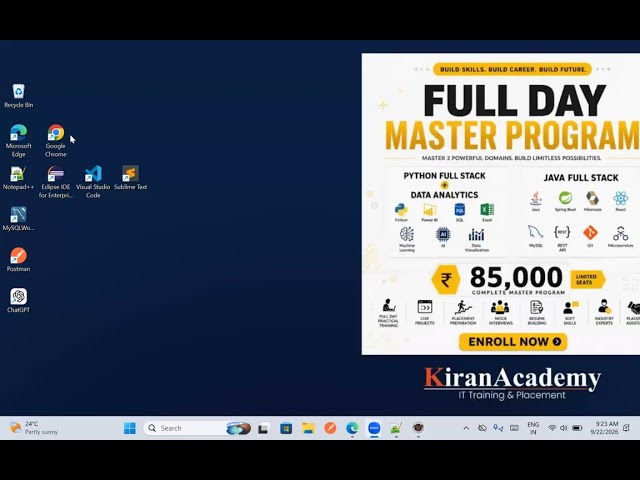
Task: Open the weather widget showing 24°C
Action: [x=34, y=428]
